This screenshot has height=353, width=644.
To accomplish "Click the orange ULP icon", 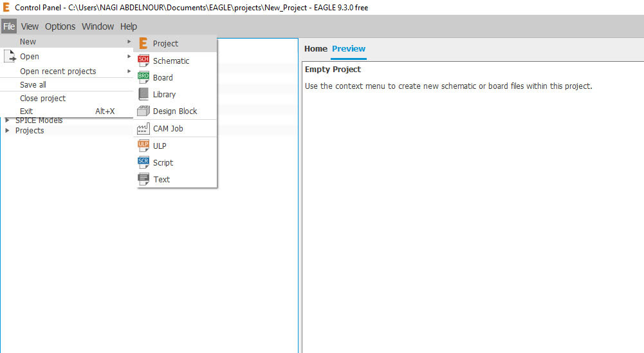I will [x=143, y=146].
